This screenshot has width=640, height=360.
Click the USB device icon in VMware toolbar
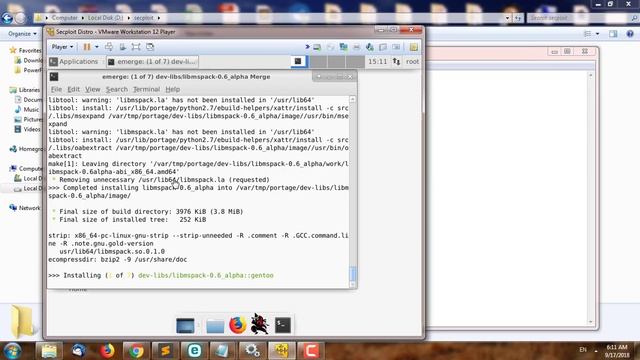[x=383, y=47]
